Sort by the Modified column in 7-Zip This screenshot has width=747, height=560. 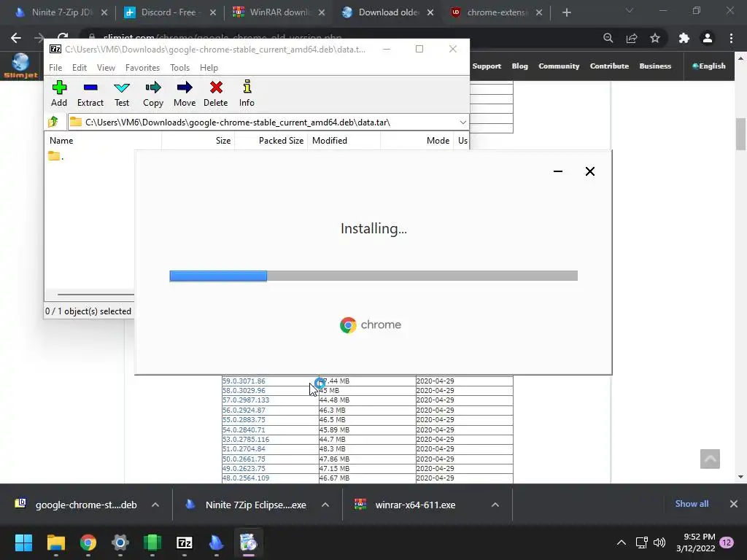(x=344, y=141)
